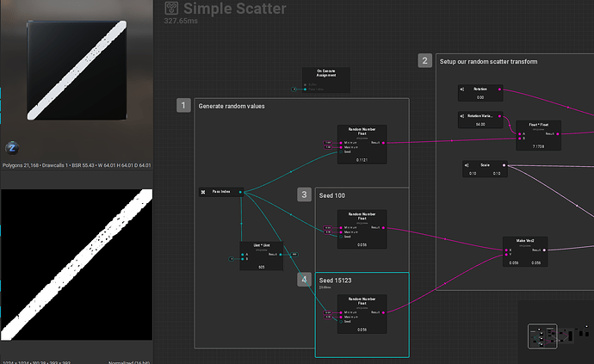Click the Pass Index node icon

pos(203,192)
